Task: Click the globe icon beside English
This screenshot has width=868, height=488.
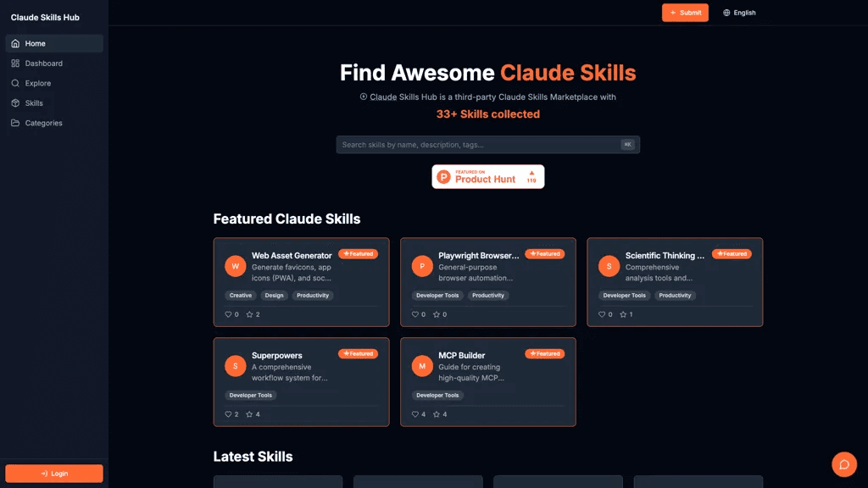Action: point(726,13)
